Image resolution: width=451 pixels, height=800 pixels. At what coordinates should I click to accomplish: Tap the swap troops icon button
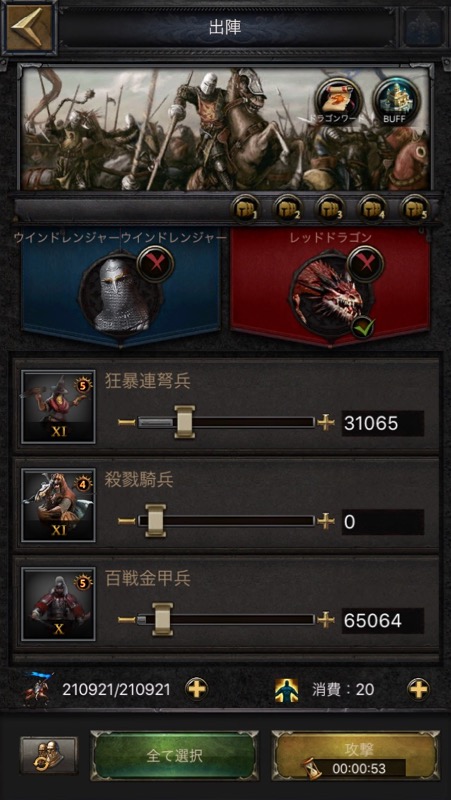click(x=48, y=755)
